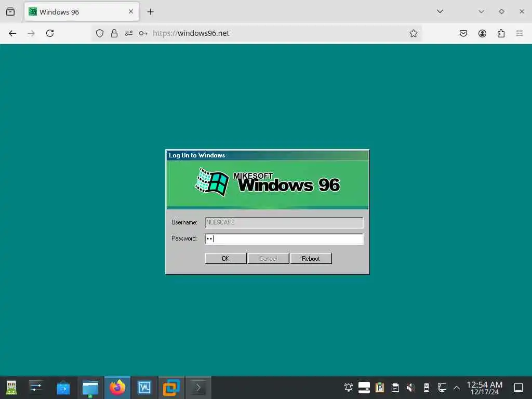
Task: Click the window maximize diamond icon
Action: click(x=501, y=11)
